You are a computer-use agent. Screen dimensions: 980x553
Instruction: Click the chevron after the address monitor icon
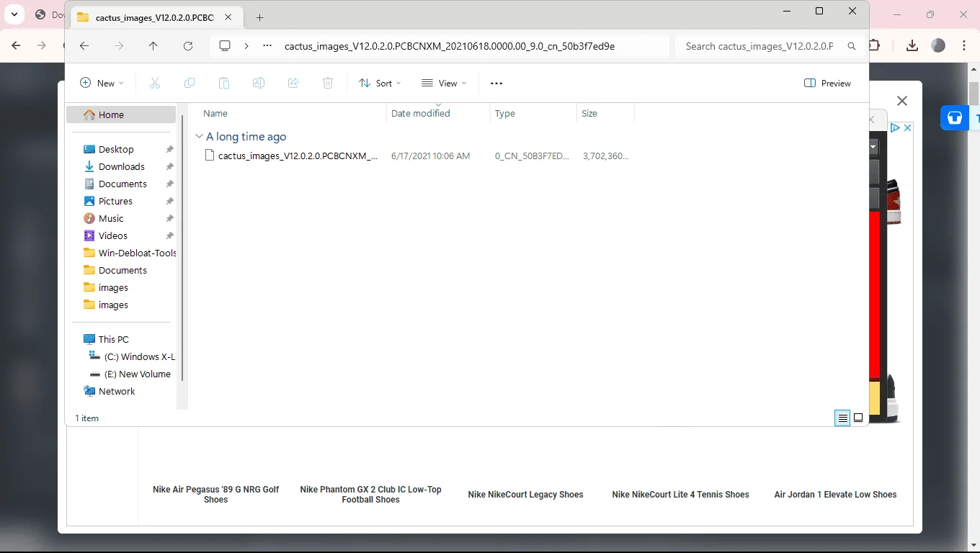pyautogui.click(x=246, y=46)
